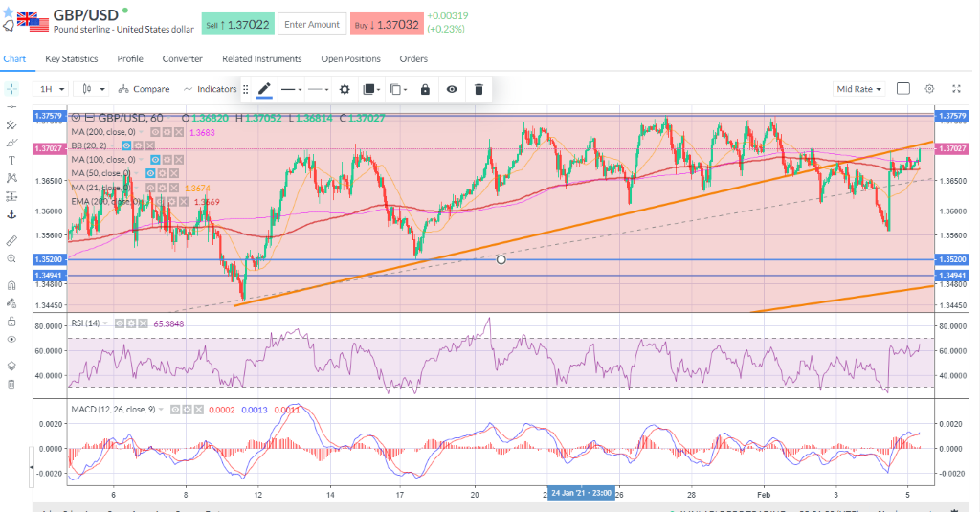Lock all drawing tools in left sidebar
This screenshot has height=512, width=980.
[11, 322]
